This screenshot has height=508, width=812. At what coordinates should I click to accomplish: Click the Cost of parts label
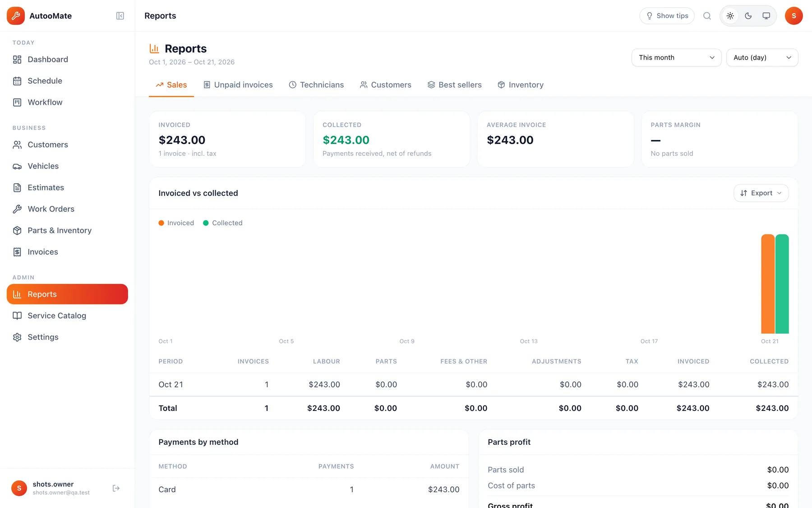(x=511, y=486)
